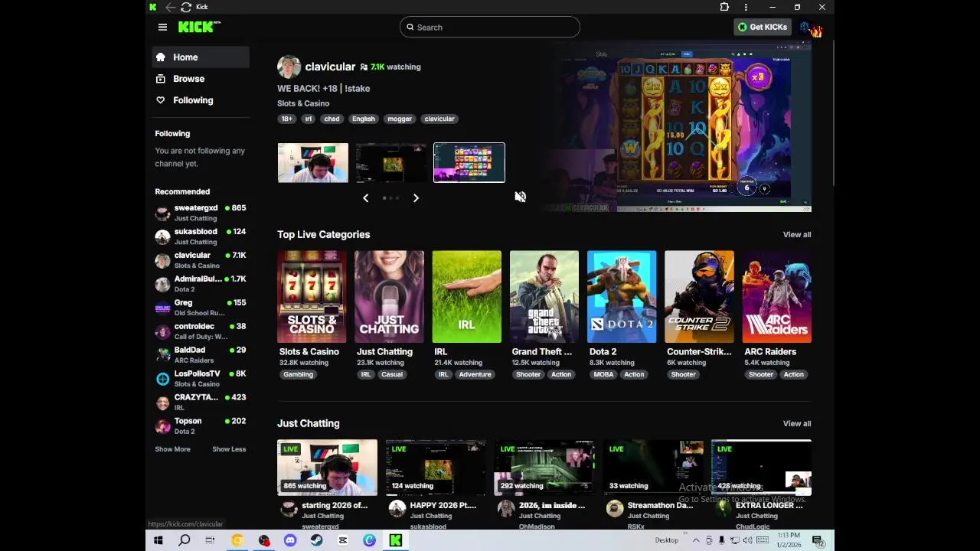Screen dimensions: 980x551
Task: Select the first featured carousel thumbnail
Action: pyautogui.click(x=312, y=163)
